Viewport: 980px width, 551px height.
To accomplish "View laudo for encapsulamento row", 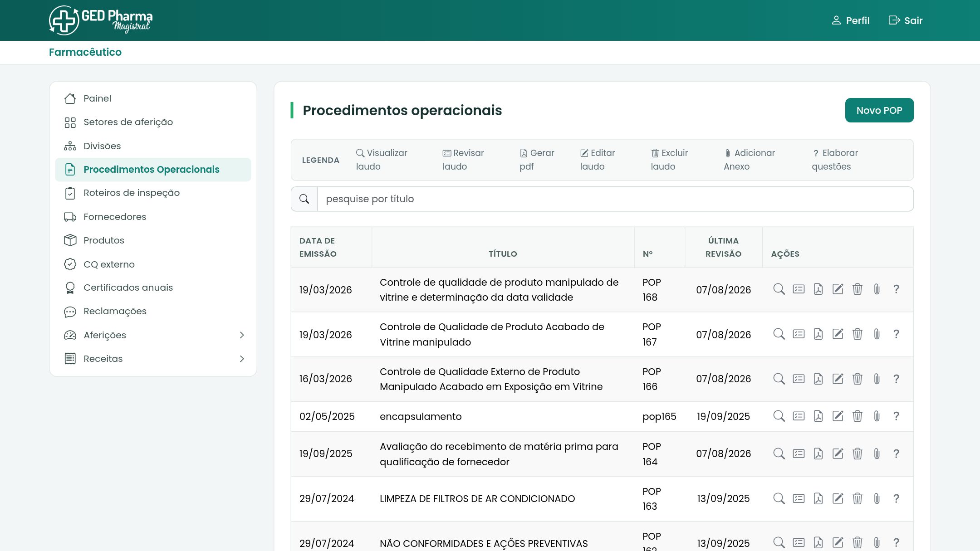I will [x=779, y=416].
